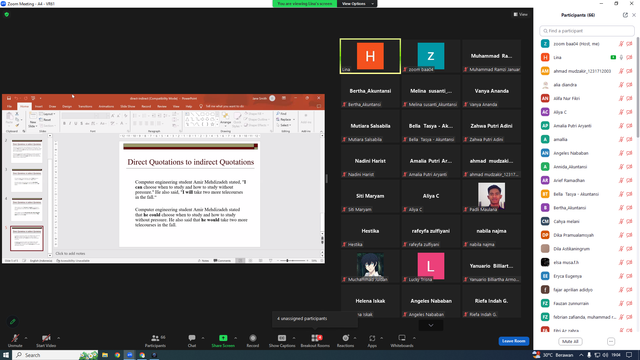Click the Bold icon in PowerPoint ribbon

tap(64, 123)
